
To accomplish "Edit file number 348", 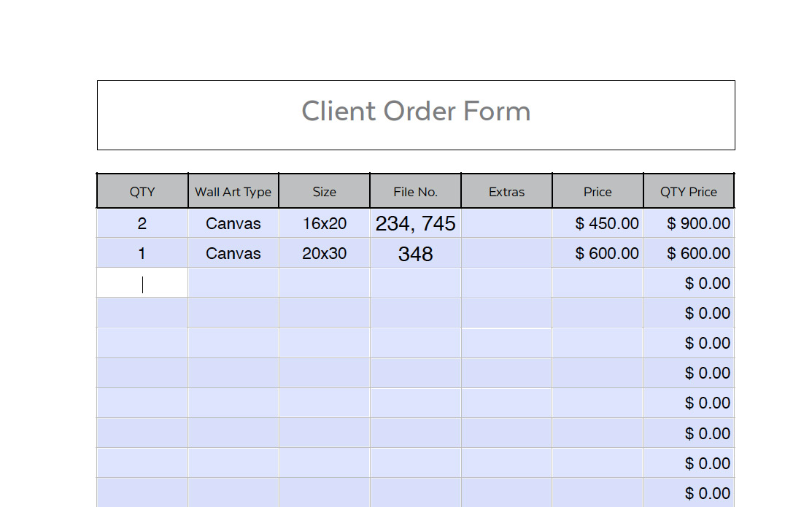I will point(415,253).
